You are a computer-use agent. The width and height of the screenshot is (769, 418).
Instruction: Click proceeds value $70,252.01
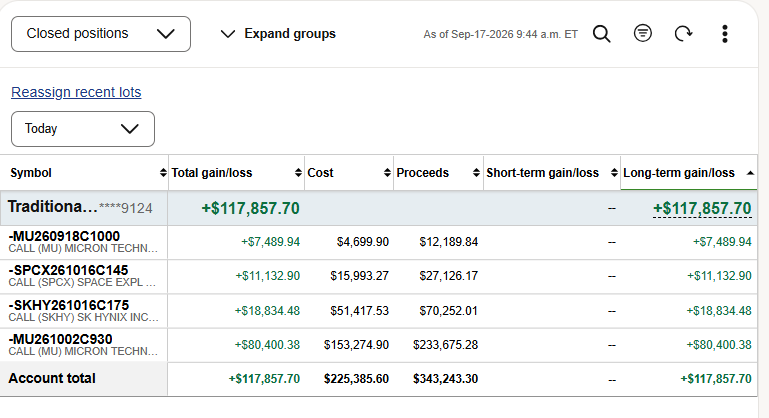tap(448, 311)
